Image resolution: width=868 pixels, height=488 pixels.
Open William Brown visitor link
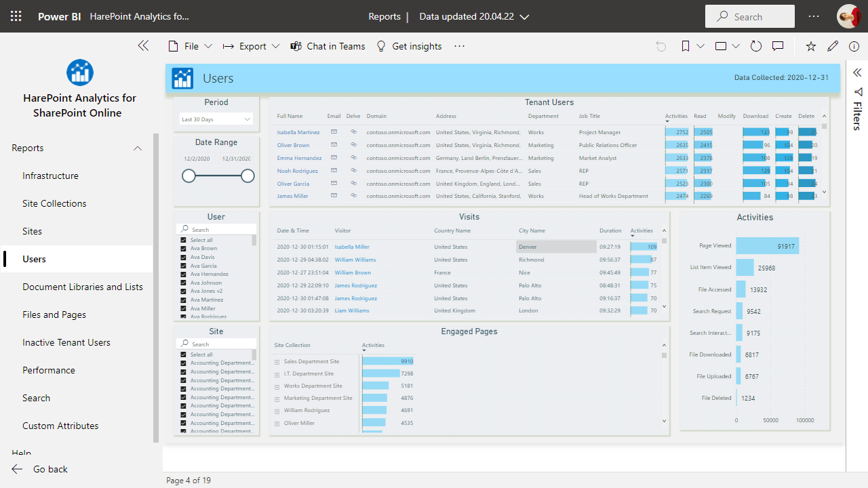[x=353, y=272]
